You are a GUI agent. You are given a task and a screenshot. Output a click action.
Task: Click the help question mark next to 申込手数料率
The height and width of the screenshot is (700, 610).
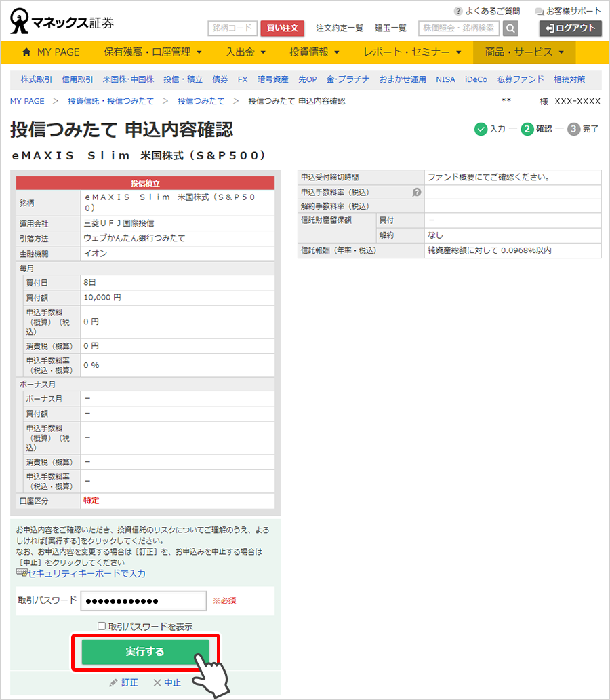click(416, 193)
